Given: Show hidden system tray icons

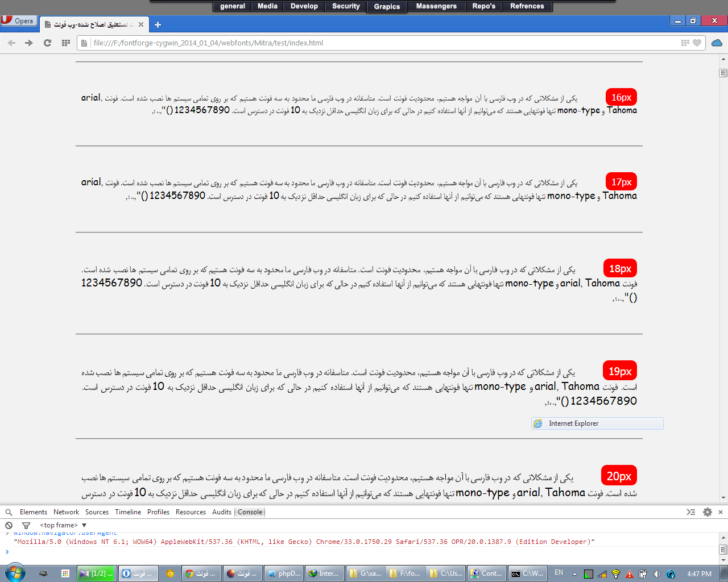Looking at the screenshot, I should 574,573.
